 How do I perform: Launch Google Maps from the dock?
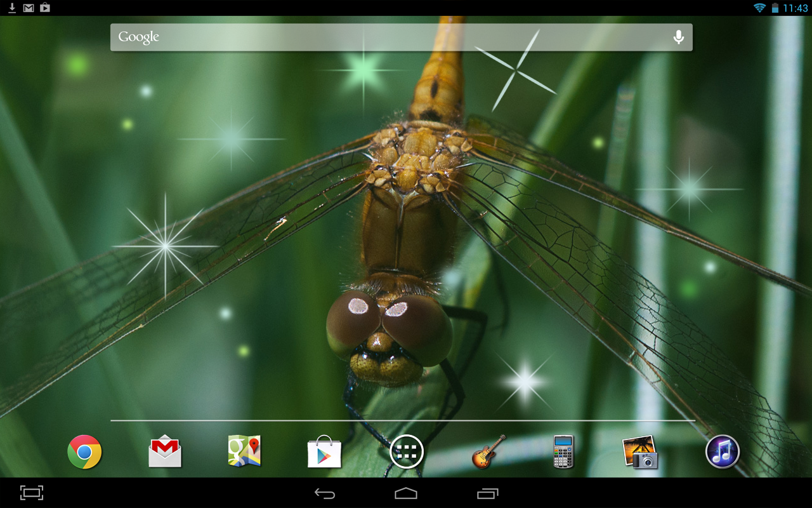(x=244, y=451)
